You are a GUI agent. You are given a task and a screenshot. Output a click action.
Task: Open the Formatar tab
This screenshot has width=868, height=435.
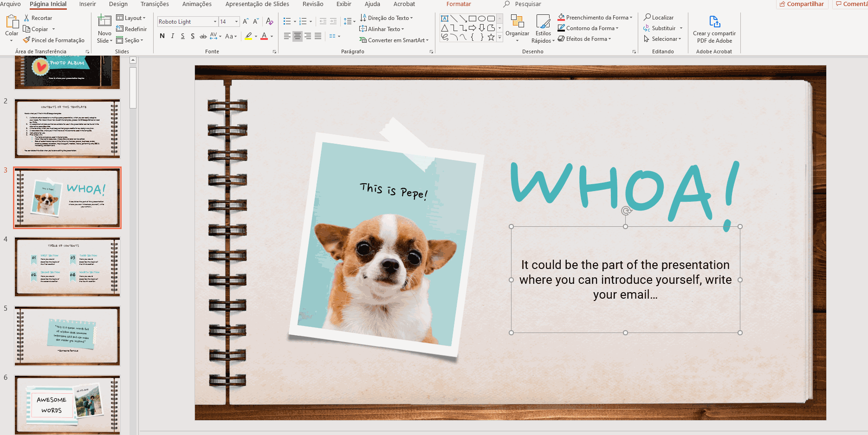point(459,4)
